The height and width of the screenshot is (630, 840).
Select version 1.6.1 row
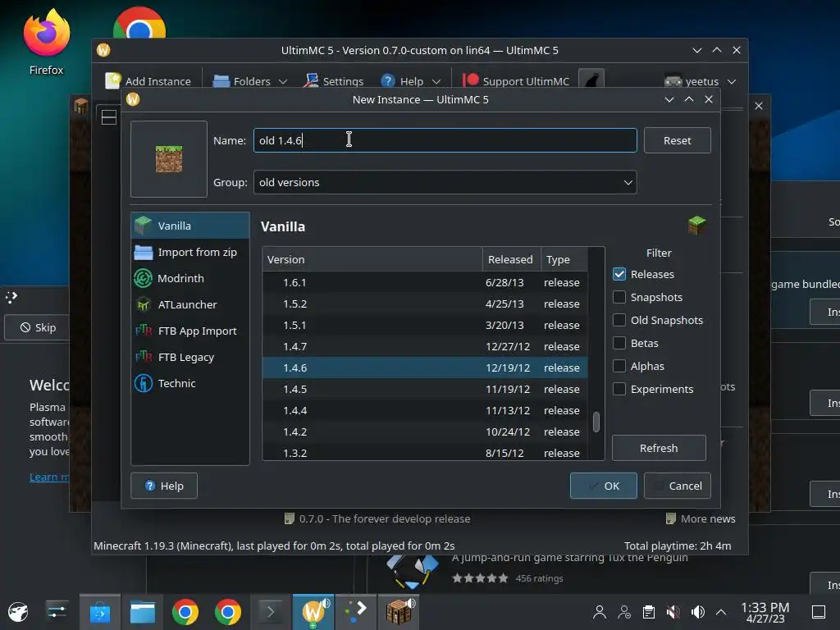pyautogui.click(x=425, y=282)
